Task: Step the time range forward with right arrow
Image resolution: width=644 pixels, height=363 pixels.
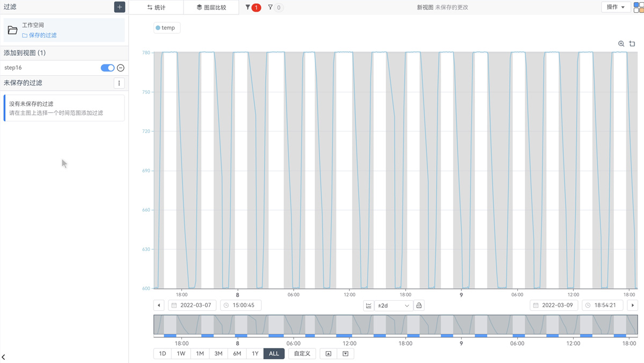Action: click(x=633, y=306)
